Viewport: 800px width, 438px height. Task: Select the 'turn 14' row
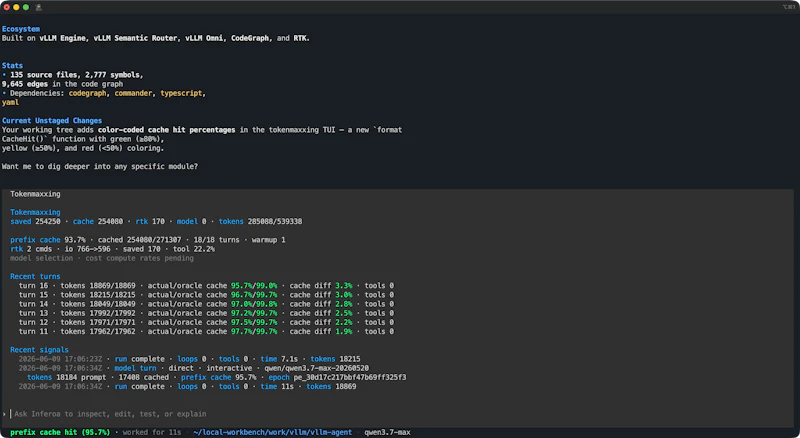pos(206,304)
